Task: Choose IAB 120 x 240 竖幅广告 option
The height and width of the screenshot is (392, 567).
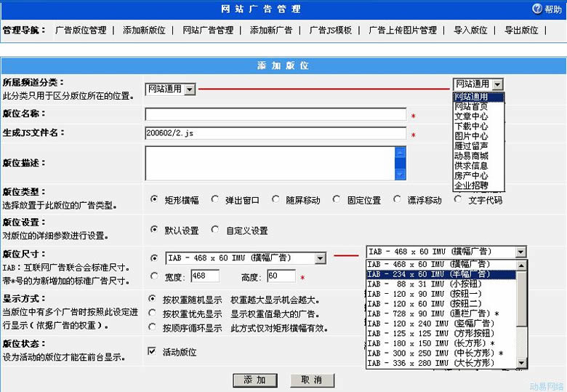Action: (x=441, y=324)
